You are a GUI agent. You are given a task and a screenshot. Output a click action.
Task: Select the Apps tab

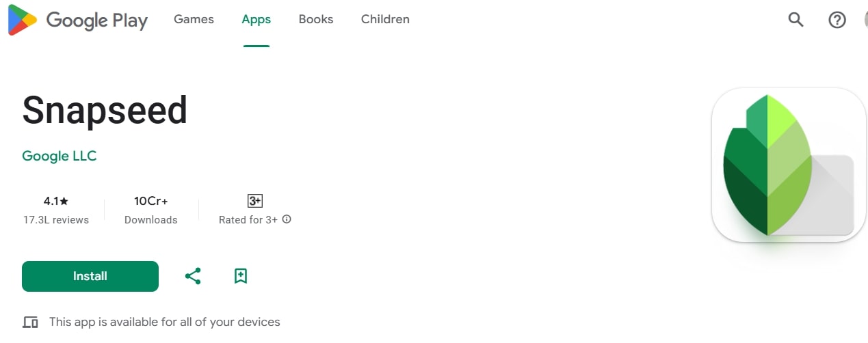click(x=257, y=19)
